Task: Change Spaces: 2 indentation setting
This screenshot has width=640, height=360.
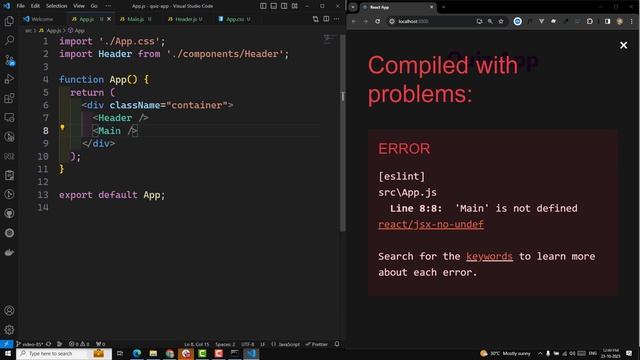Action: (225, 344)
